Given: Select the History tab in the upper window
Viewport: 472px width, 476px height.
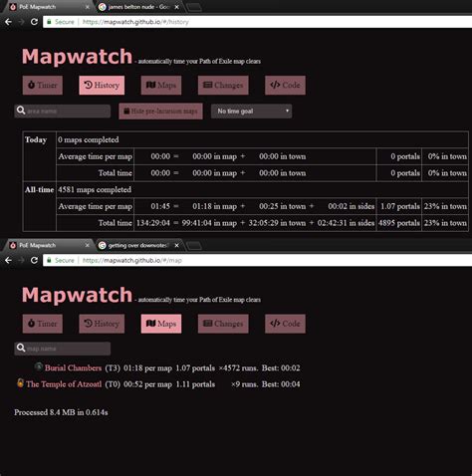Looking at the screenshot, I should click(x=102, y=85).
